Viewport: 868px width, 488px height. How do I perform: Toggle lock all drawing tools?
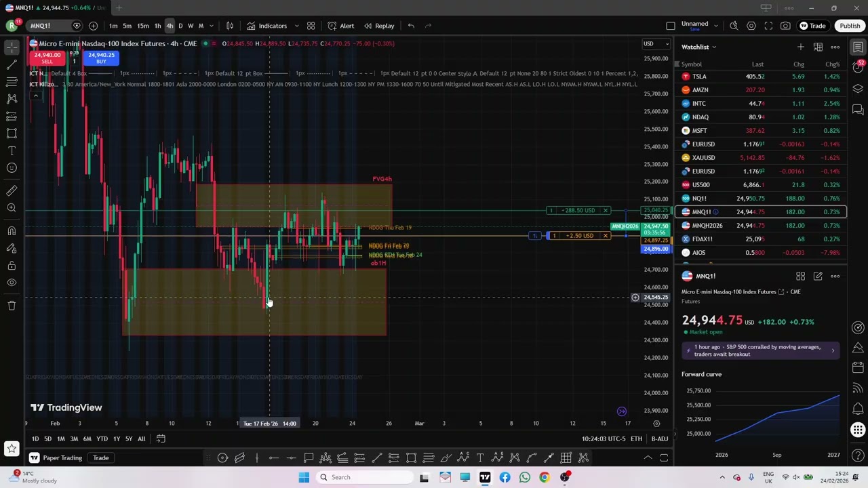[x=12, y=266]
